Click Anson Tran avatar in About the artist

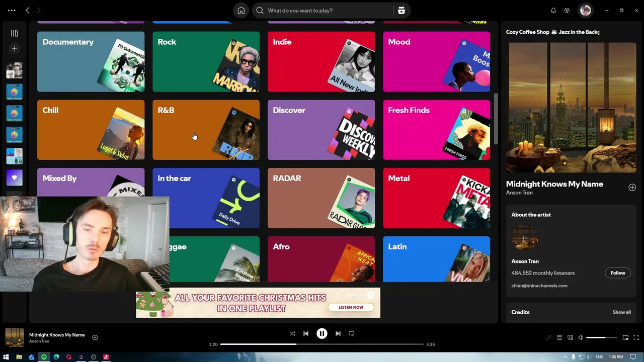[x=525, y=237]
